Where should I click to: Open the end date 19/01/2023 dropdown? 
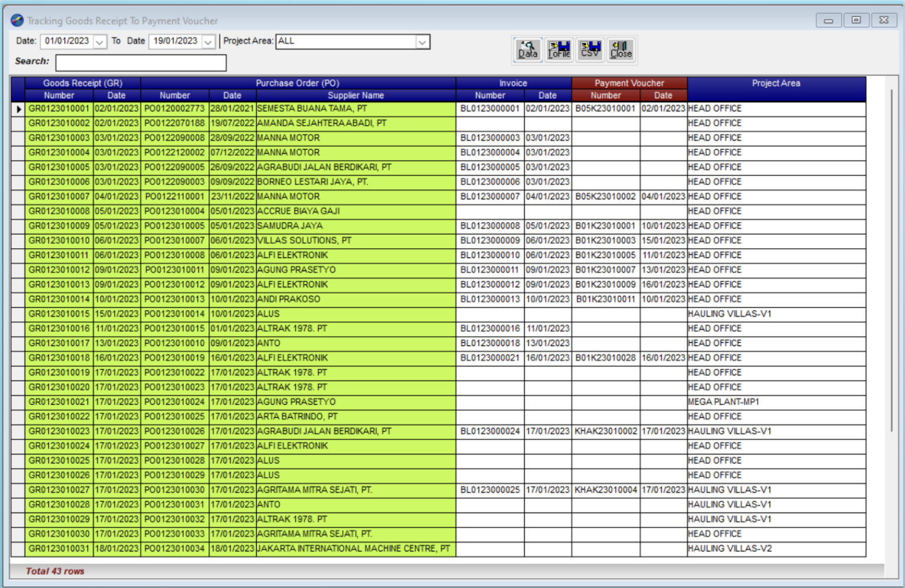coord(208,41)
